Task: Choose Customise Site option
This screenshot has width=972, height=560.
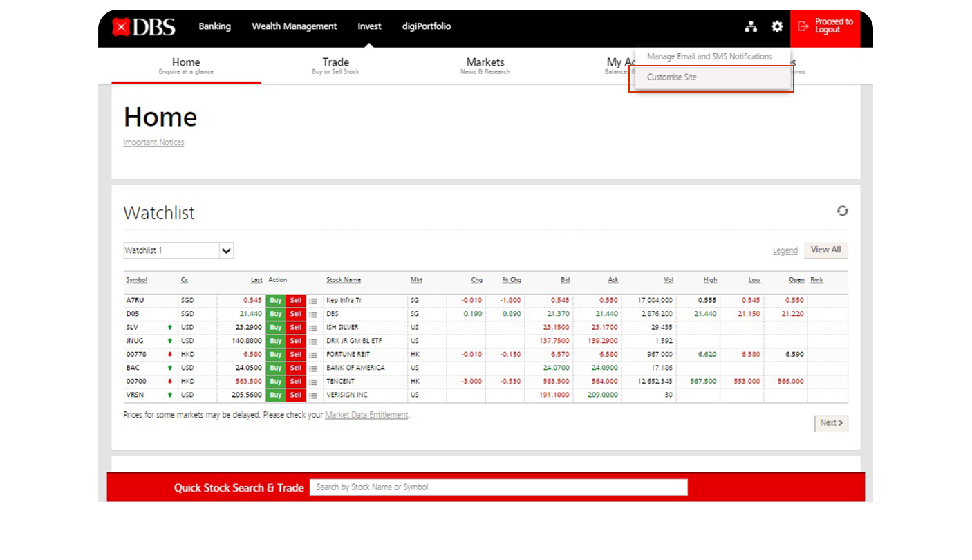Action: pos(711,77)
